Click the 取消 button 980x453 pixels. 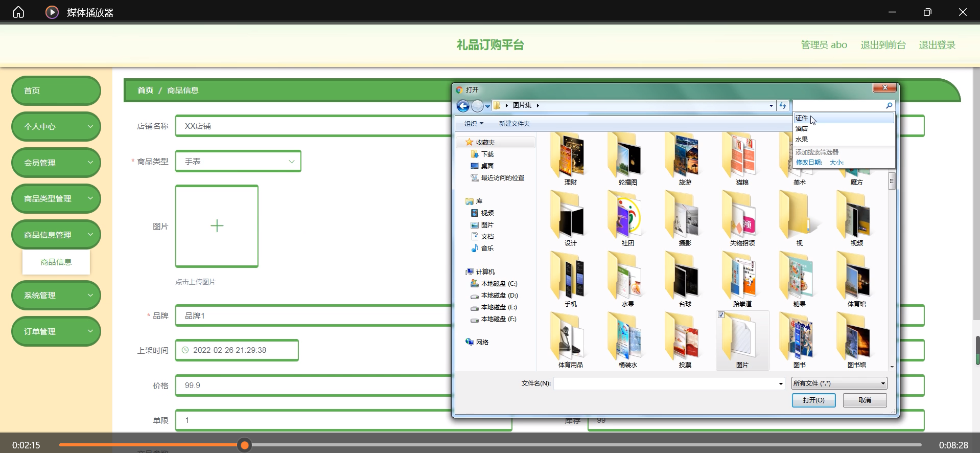865,400
